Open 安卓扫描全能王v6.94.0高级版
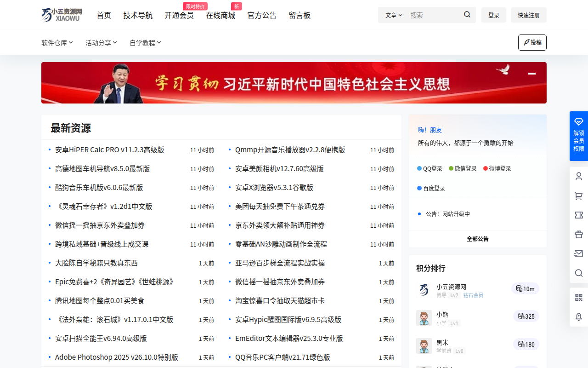 pos(101,339)
